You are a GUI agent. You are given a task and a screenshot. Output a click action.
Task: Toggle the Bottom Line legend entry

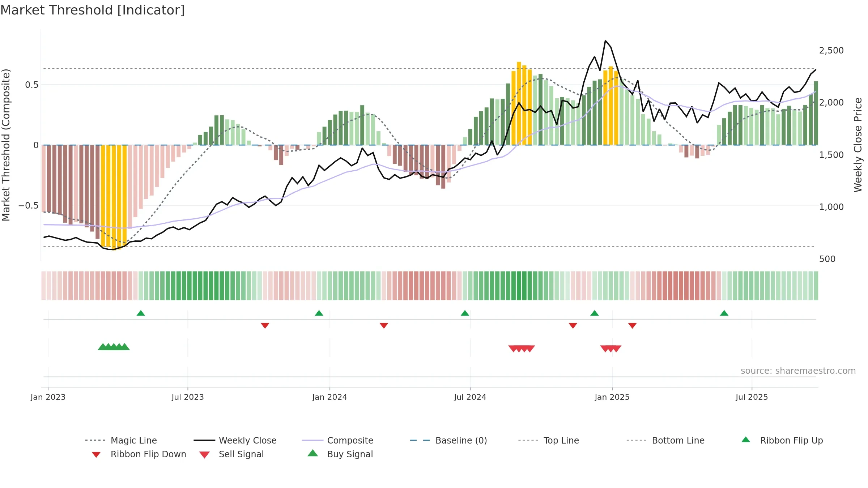coord(665,440)
